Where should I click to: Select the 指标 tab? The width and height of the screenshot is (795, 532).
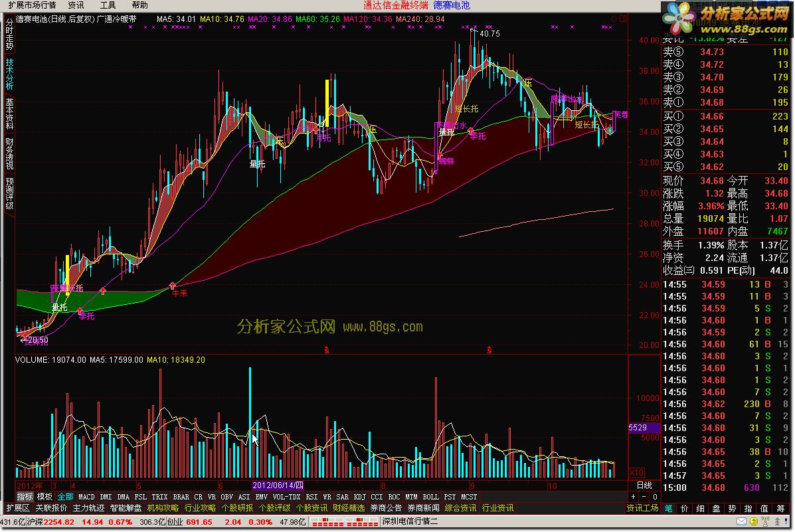click(x=25, y=497)
